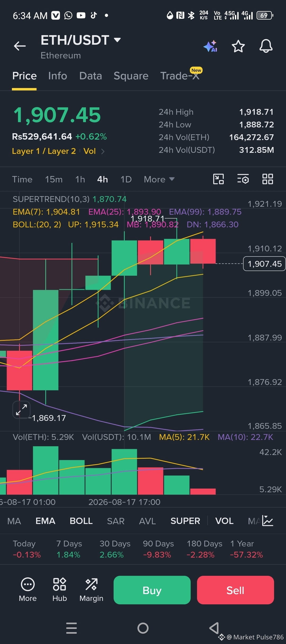Tap the current price label 1,907.45 on chart axis

click(x=264, y=264)
